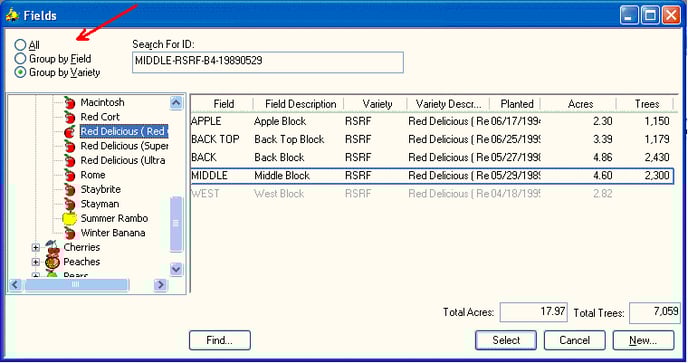The height and width of the screenshot is (363, 688).
Task: Sort by the Planted column header
Action: [516, 104]
